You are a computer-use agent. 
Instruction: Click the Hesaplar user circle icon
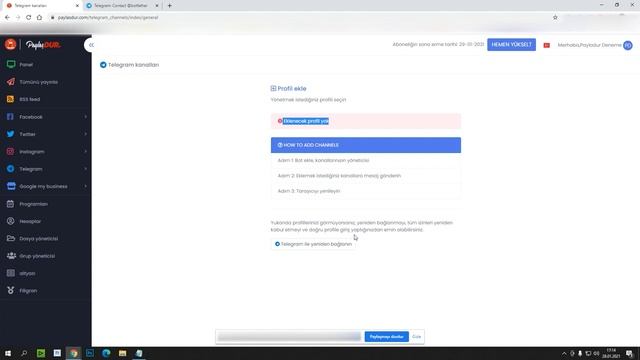11,221
